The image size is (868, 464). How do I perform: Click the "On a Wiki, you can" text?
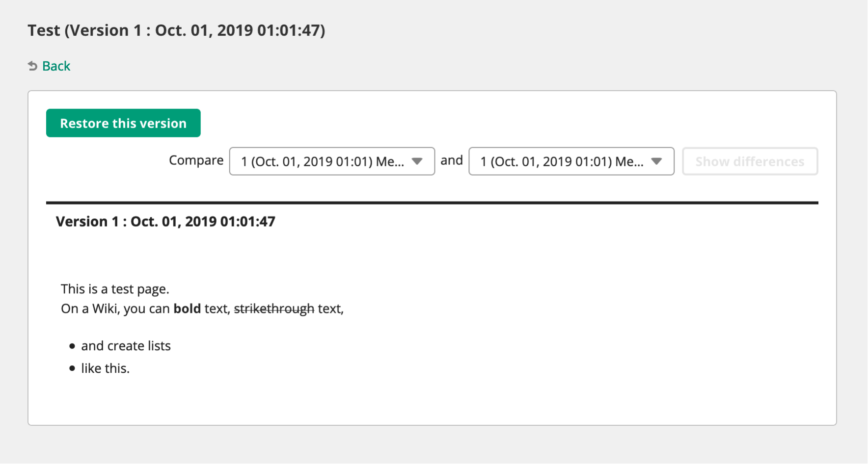[x=115, y=309]
